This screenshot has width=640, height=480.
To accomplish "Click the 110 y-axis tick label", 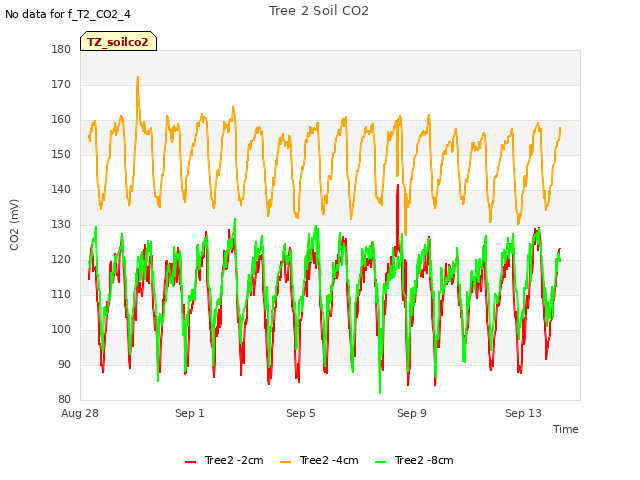I will (x=61, y=295).
